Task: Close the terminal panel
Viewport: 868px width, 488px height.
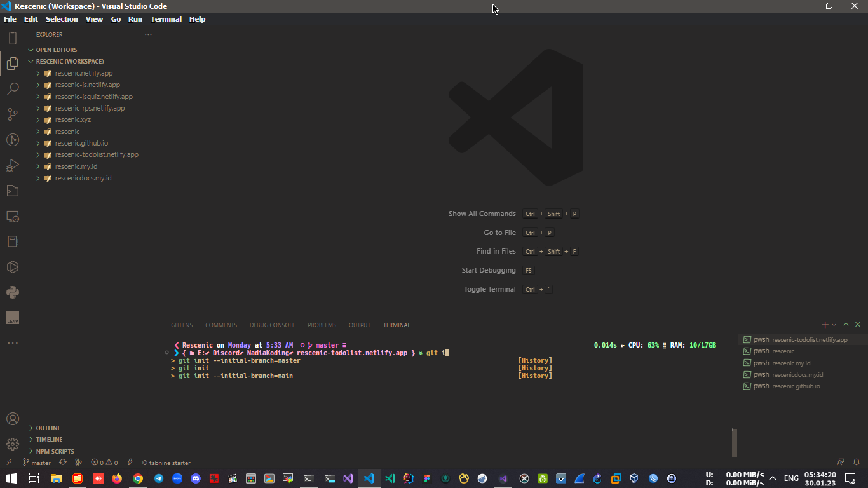Action: click(x=858, y=325)
